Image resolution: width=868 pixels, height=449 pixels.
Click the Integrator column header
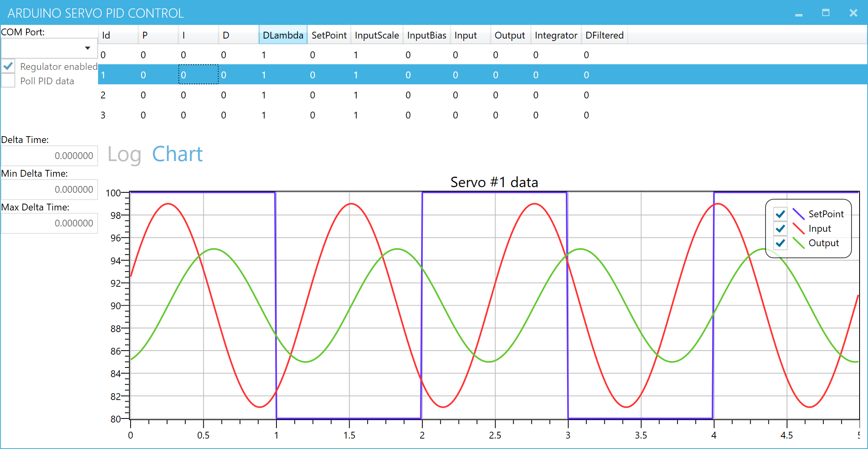click(x=556, y=35)
